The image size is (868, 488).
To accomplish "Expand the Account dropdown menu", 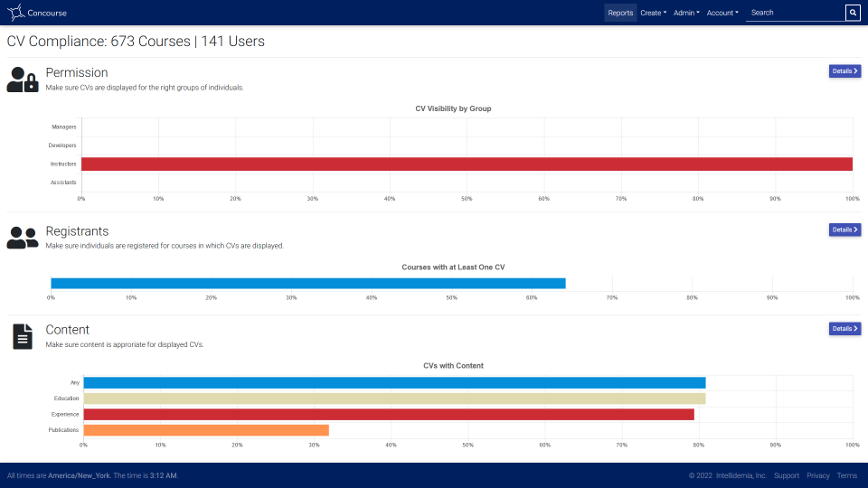I will click(722, 13).
